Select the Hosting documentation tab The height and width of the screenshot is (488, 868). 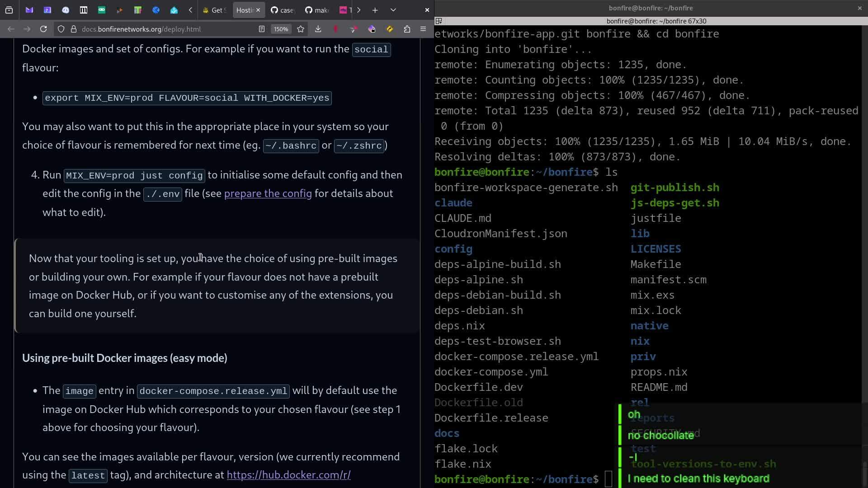click(x=245, y=10)
